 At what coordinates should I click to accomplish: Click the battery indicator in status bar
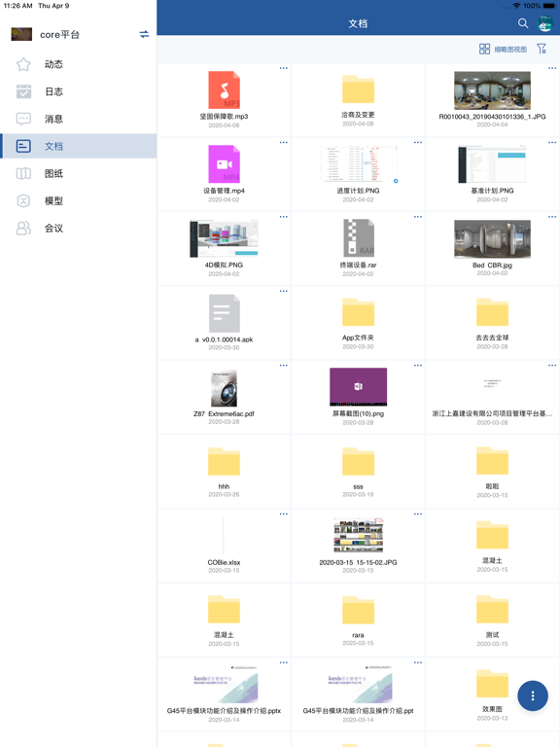pos(549,6)
